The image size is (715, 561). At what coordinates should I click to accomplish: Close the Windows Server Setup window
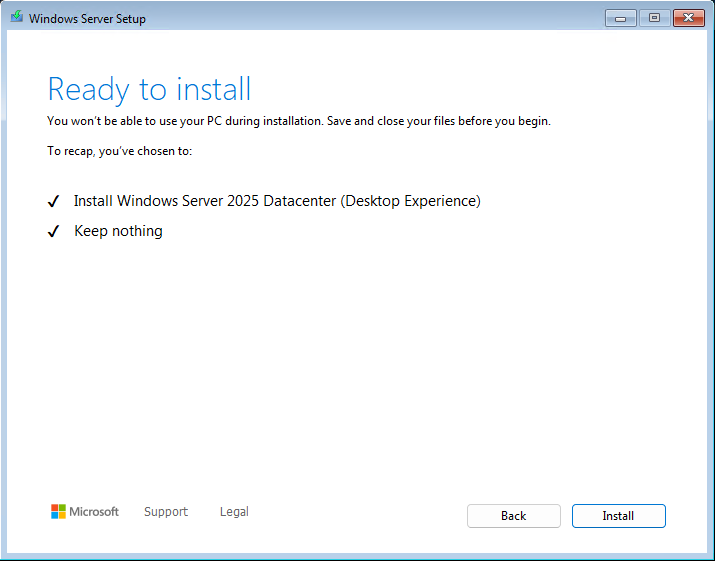click(689, 18)
